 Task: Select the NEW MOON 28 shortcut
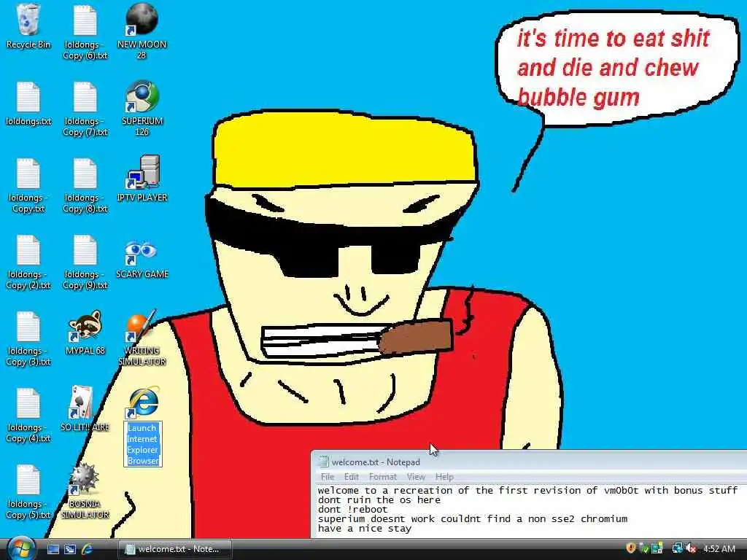pyautogui.click(x=142, y=31)
